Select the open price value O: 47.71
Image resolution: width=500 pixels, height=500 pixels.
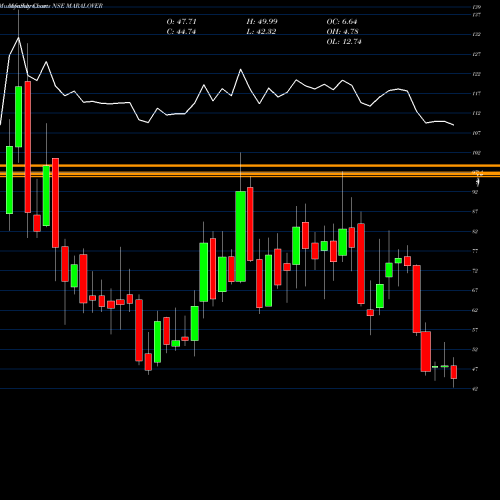181,22
